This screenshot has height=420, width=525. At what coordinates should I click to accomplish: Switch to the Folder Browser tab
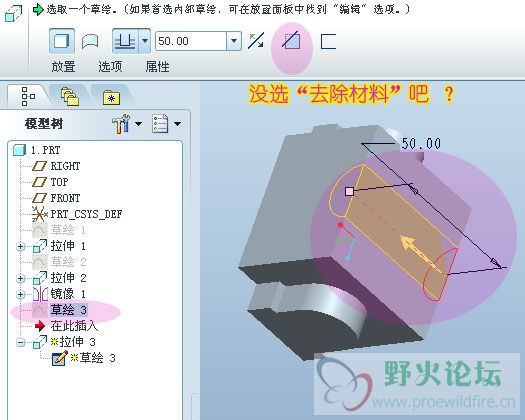[70, 97]
